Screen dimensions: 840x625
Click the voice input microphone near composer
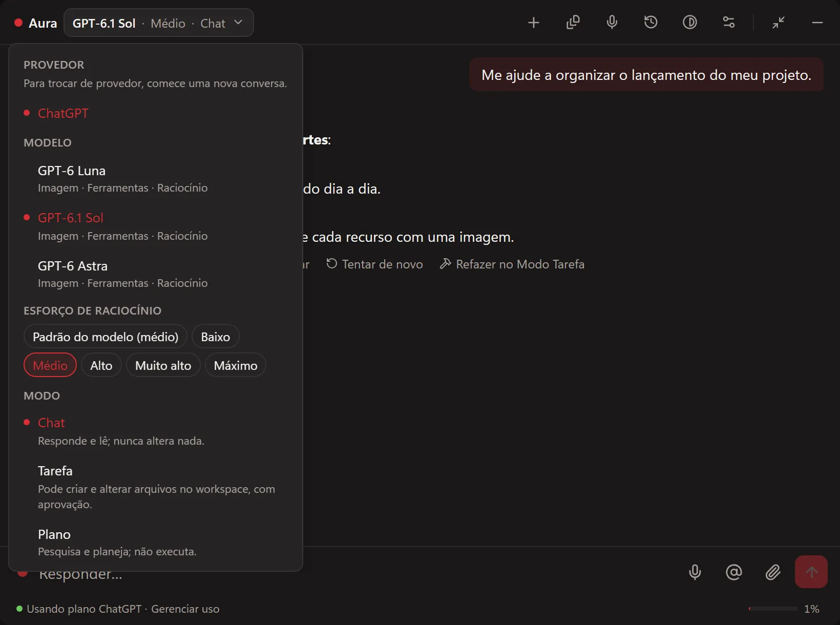(x=695, y=572)
